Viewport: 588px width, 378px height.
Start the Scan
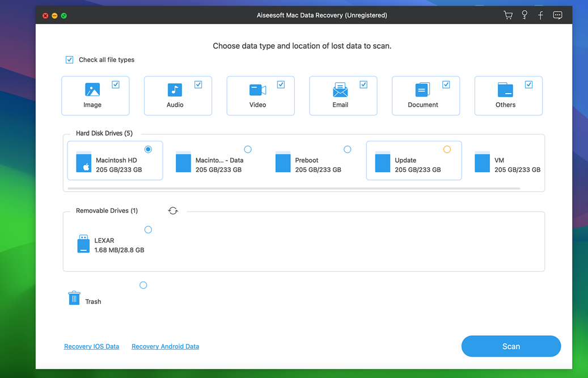click(511, 346)
